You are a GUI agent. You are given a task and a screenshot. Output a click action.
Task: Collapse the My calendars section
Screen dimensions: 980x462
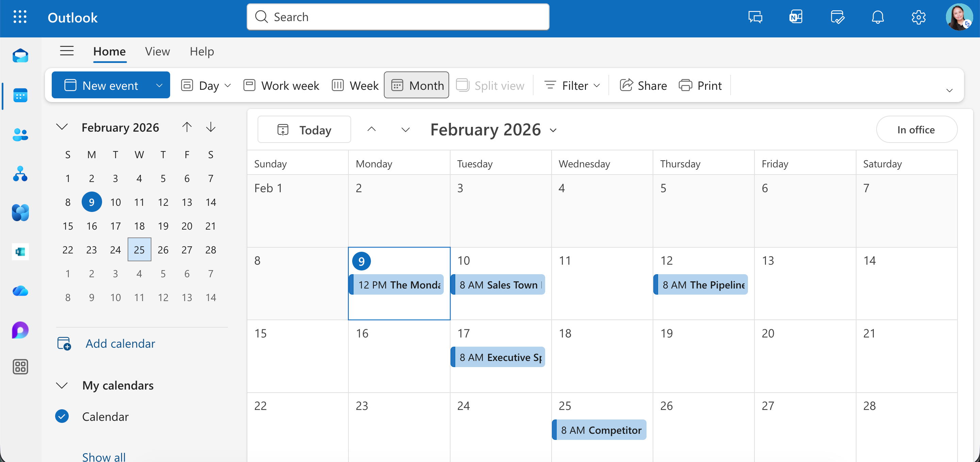[x=62, y=385]
